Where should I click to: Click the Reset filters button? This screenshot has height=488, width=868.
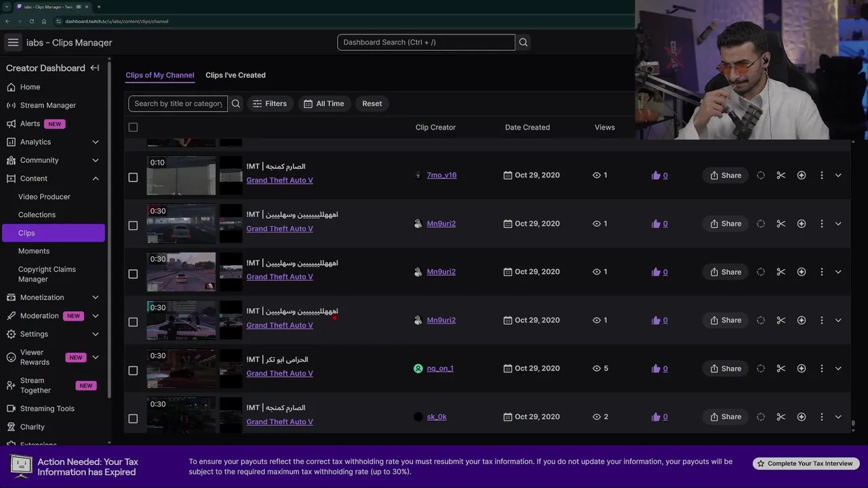[x=372, y=104]
